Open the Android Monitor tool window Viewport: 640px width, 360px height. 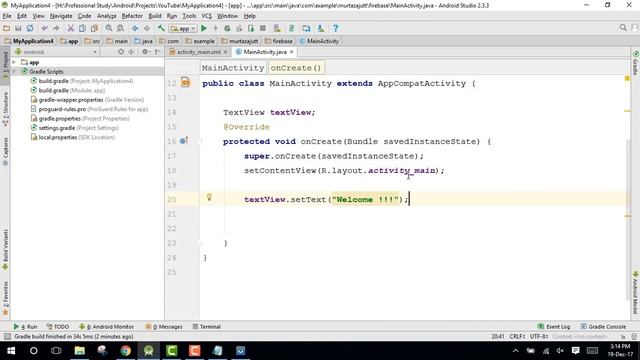tap(107, 327)
